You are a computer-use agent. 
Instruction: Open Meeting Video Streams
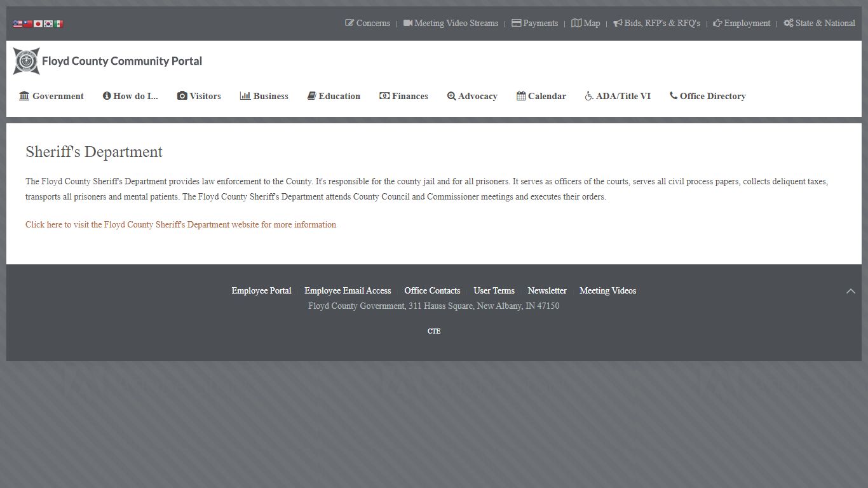pos(451,23)
